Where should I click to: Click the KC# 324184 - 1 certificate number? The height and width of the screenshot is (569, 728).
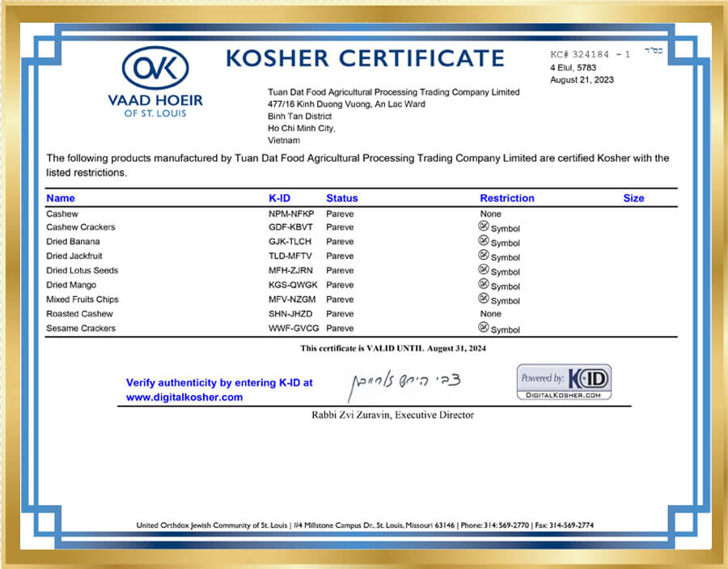(590, 54)
